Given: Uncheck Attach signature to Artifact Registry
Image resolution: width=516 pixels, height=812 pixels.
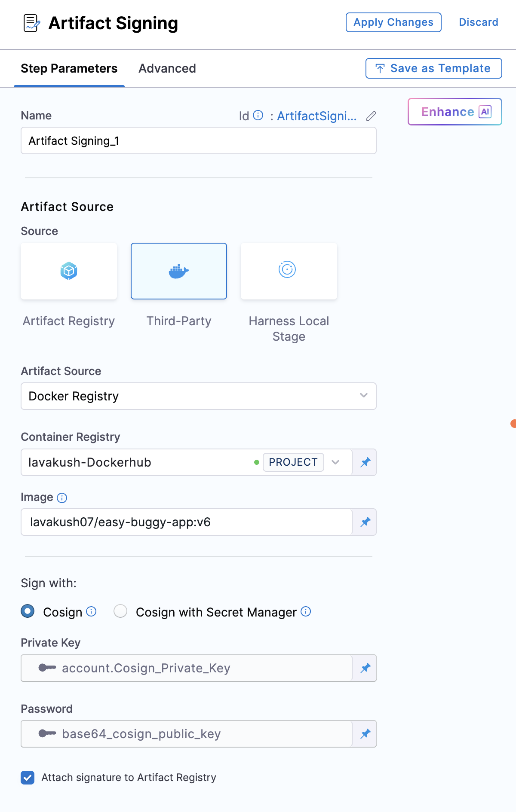Looking at the screenshot, I should coord(28,777).
